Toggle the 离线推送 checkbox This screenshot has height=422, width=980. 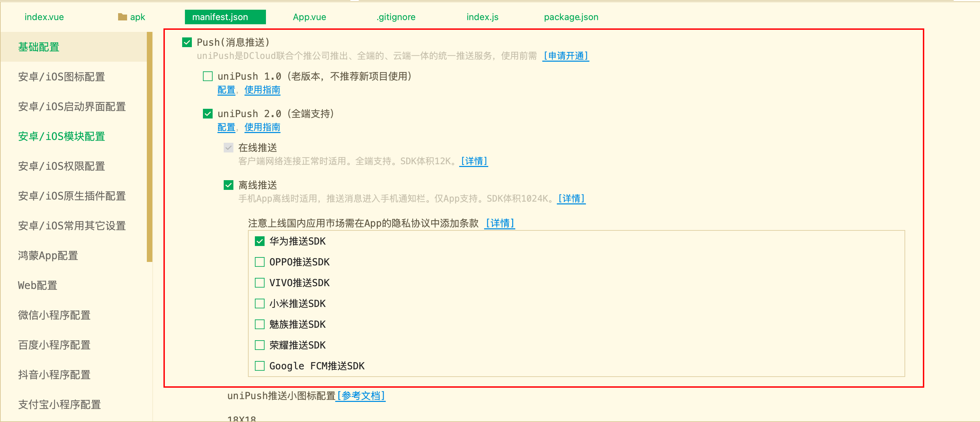(x=229, y=185)
